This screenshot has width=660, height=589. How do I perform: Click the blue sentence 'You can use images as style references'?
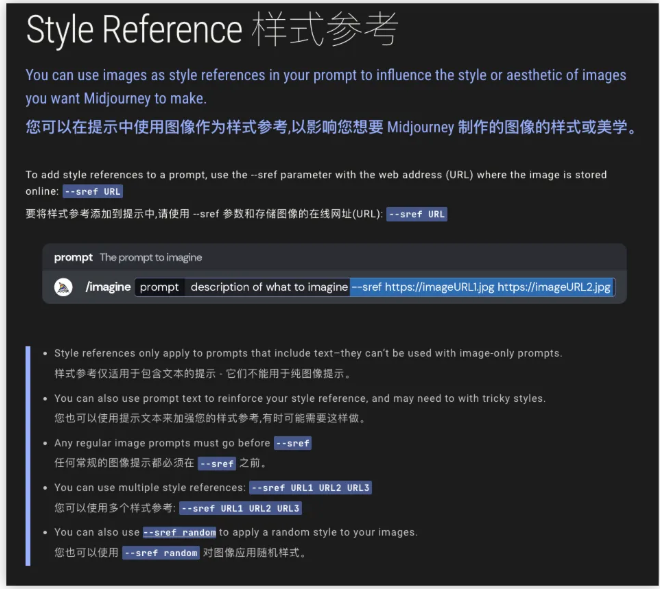[x=326, y=86]
